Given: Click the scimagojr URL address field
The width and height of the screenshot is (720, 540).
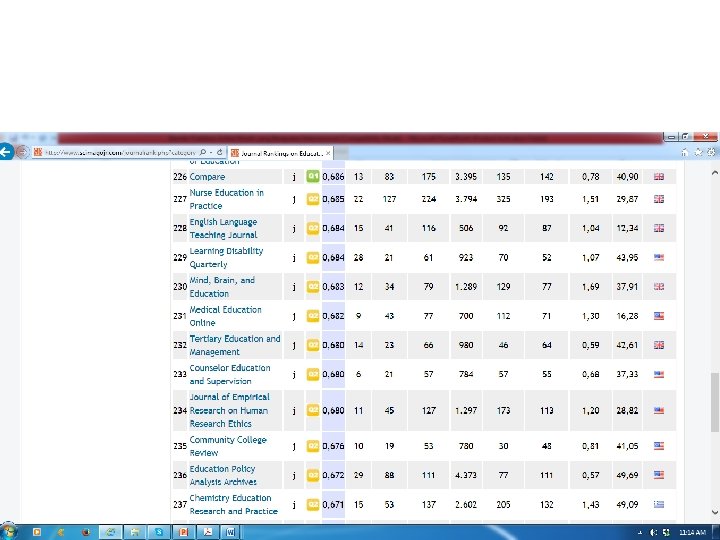Looking at the screenshot, I should [120, 152].
